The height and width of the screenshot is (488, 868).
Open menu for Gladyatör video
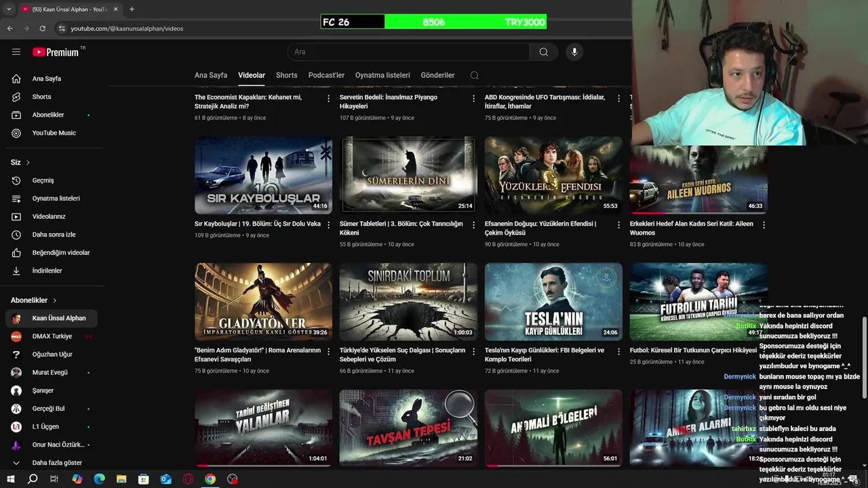coord(329,351)
